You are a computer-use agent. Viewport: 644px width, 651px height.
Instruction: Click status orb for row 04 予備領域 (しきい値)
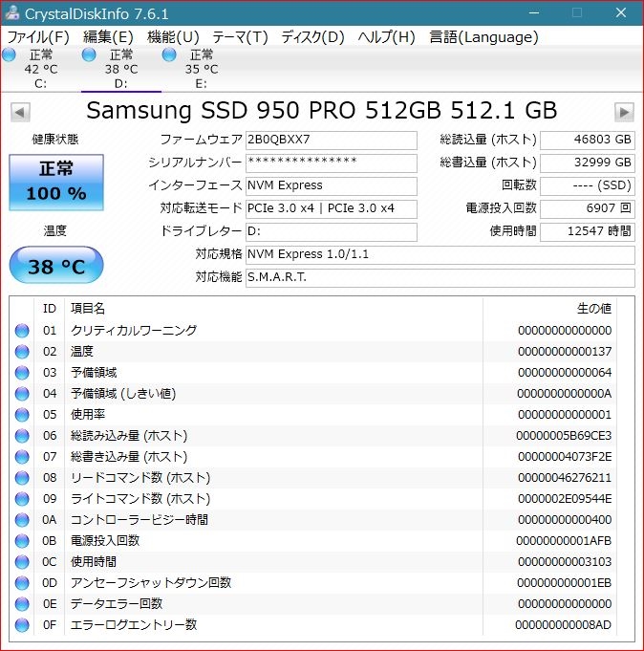click(22, 394)
